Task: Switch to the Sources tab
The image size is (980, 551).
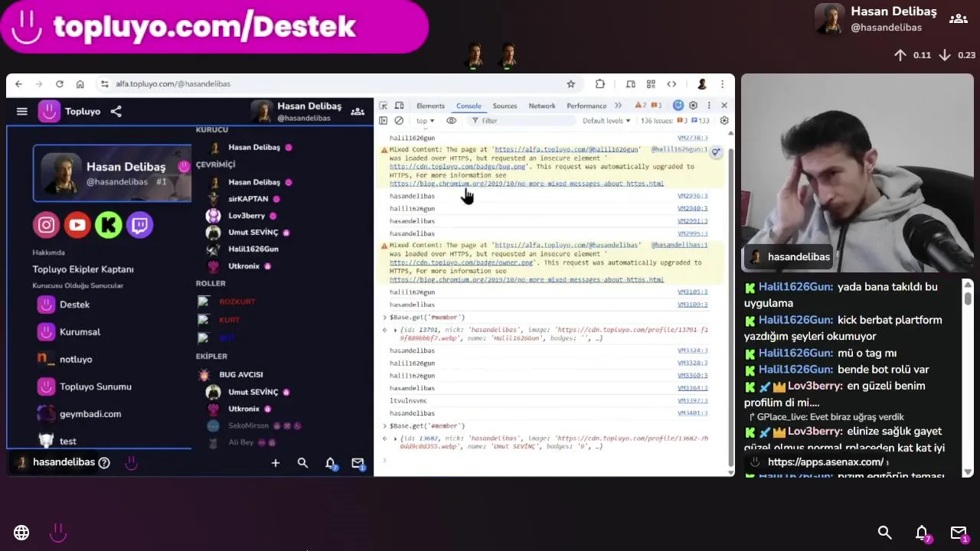Action: (505, 106)
